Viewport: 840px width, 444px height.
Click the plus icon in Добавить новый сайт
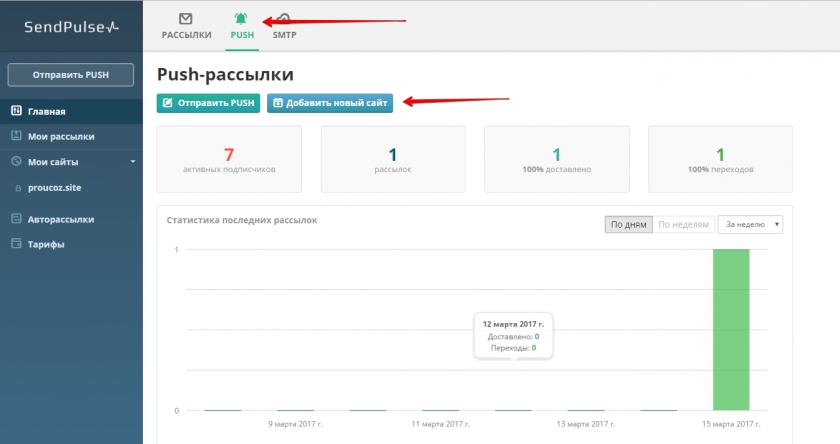278,103
